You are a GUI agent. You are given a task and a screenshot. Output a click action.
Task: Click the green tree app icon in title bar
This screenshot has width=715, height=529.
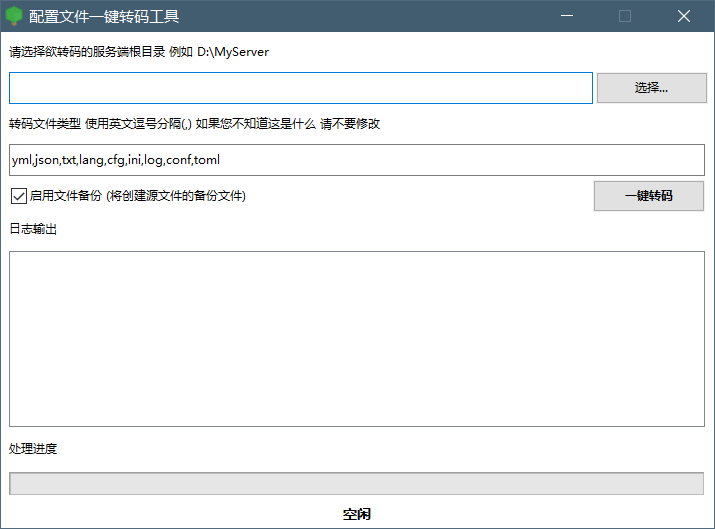click(x=14, y=16)
